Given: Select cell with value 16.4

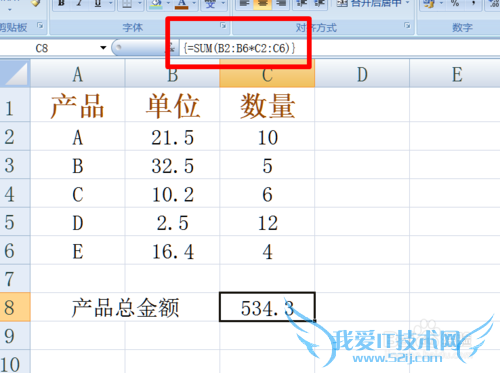Looking at the screenshot, I should tap(172, 250).
